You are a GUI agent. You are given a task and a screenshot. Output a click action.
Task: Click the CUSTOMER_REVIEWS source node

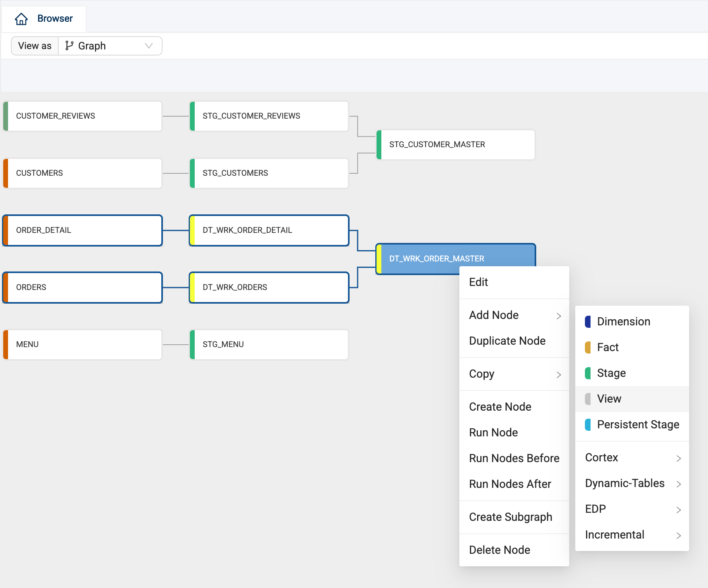click(x=82, y=116)
